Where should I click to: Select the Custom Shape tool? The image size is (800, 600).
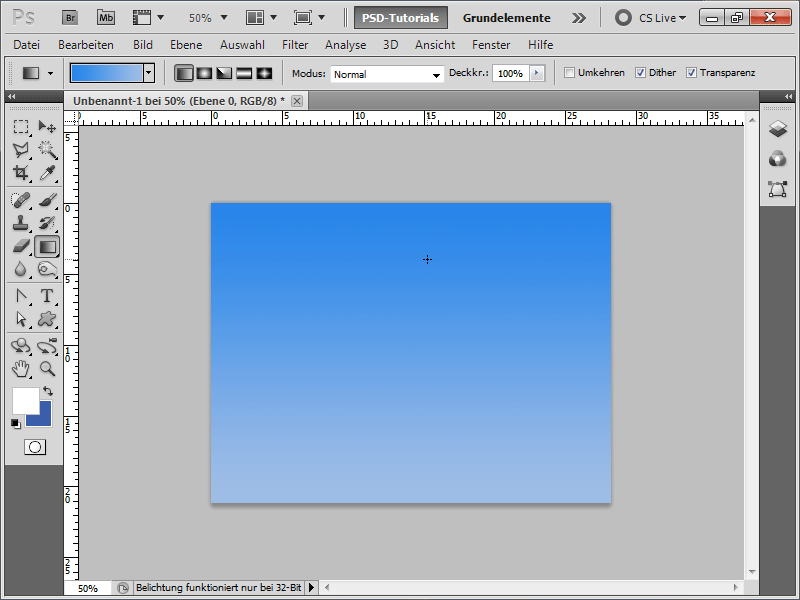(47, 319)
